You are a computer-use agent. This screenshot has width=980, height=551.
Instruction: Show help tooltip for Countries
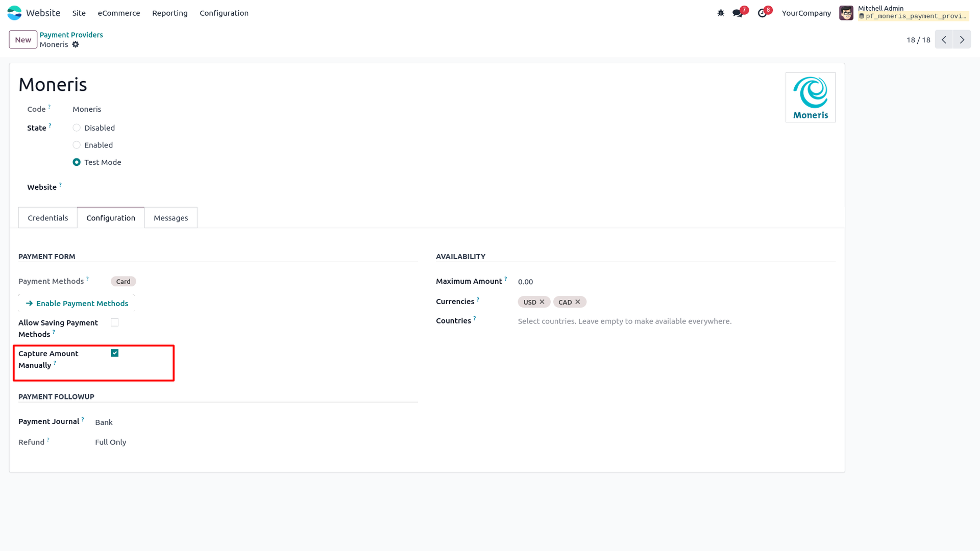coord(475,318)
